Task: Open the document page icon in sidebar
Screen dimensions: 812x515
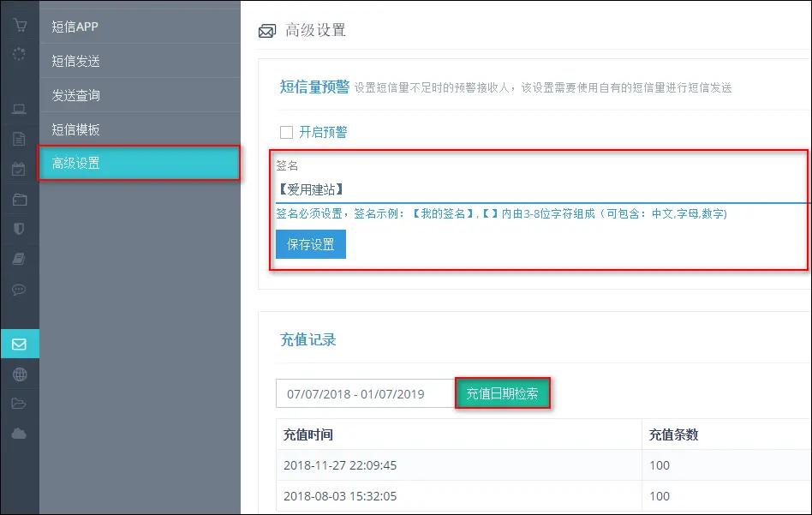Action: point(19,139)
